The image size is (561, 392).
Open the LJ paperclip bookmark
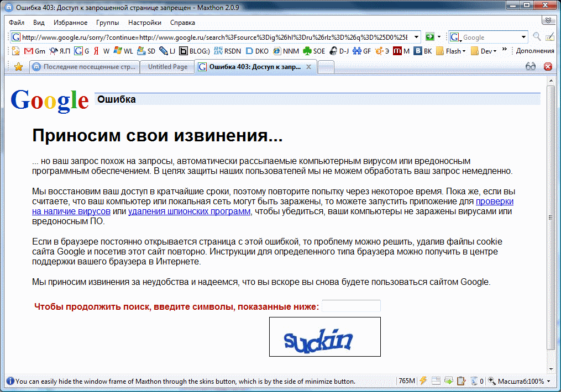pyautogui.click(x=164, y=50)
